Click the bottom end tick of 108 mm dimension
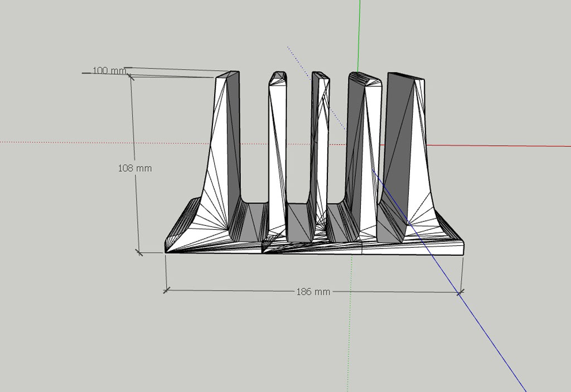571x392 pixels. coord(139,253)
